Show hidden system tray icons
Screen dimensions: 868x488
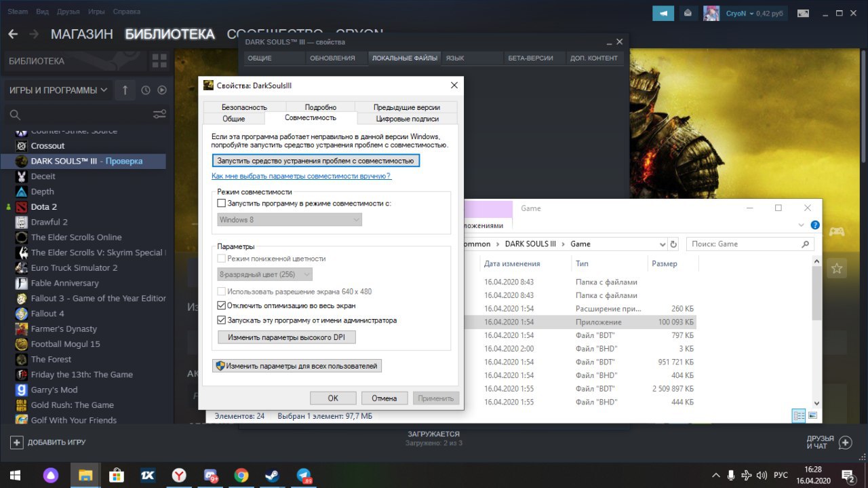(x=715, y=475)
